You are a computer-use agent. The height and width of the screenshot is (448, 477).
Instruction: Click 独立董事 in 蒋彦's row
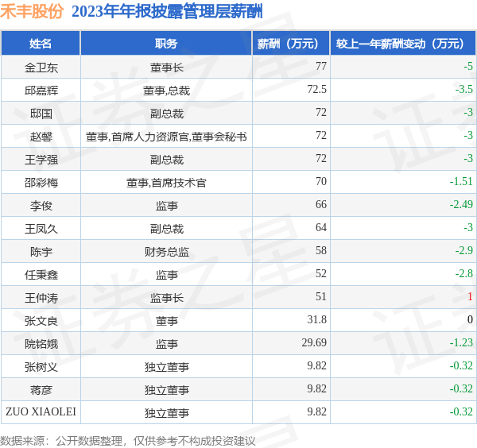(167, 390)
